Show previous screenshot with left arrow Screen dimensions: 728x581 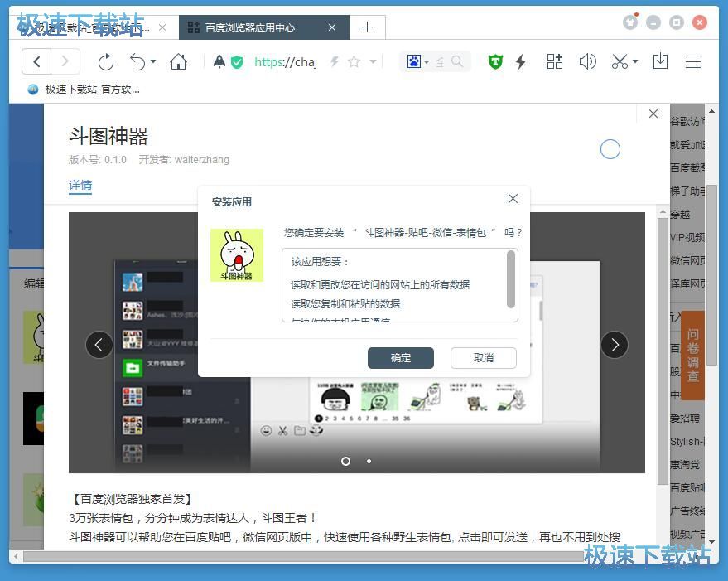(99, 345)
